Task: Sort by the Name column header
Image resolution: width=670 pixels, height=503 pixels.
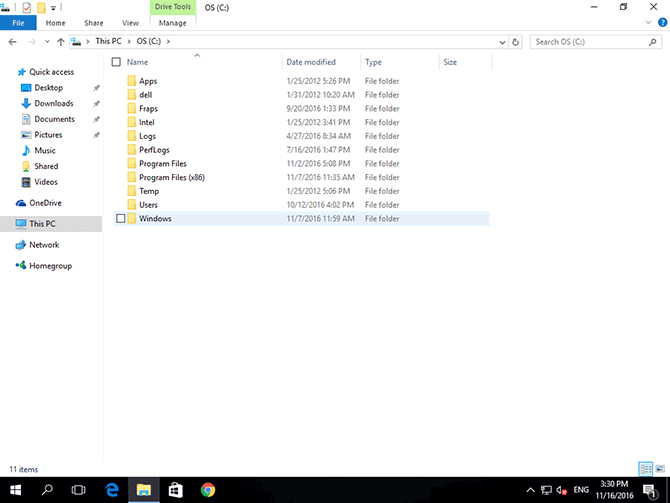Action: (137, 62)
